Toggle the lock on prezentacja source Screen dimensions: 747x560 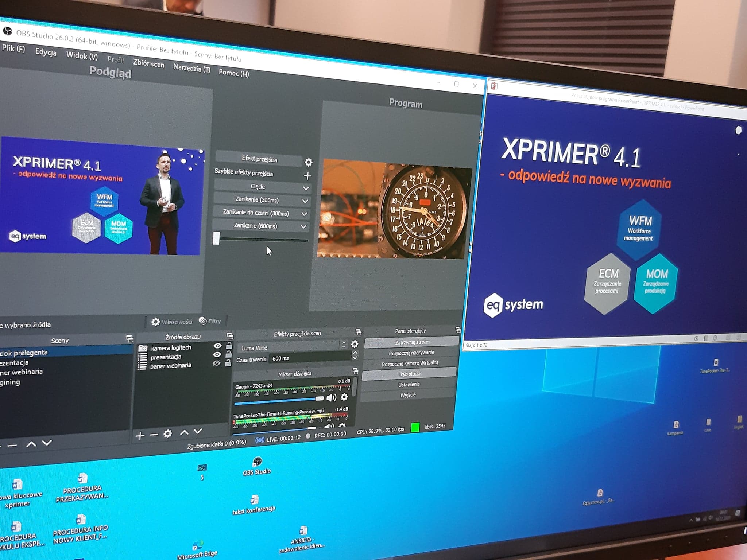[229, 354]
